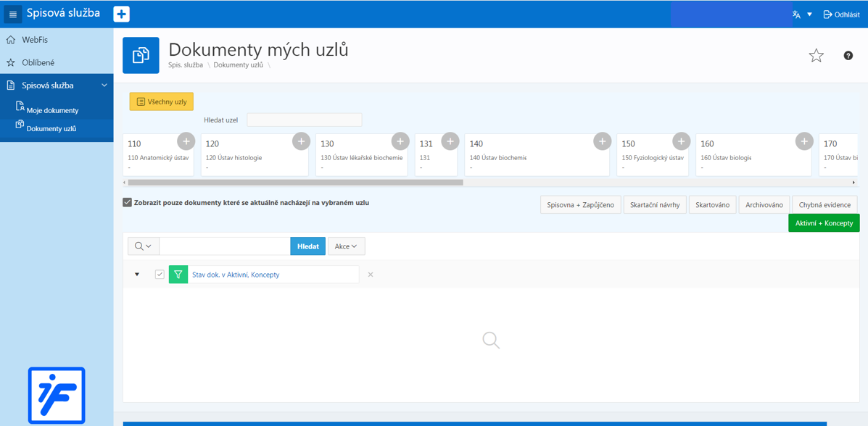Toggle Zobrazit pouze dokumenty checkbox
This screenshot has height=426, width=868.
127,202
